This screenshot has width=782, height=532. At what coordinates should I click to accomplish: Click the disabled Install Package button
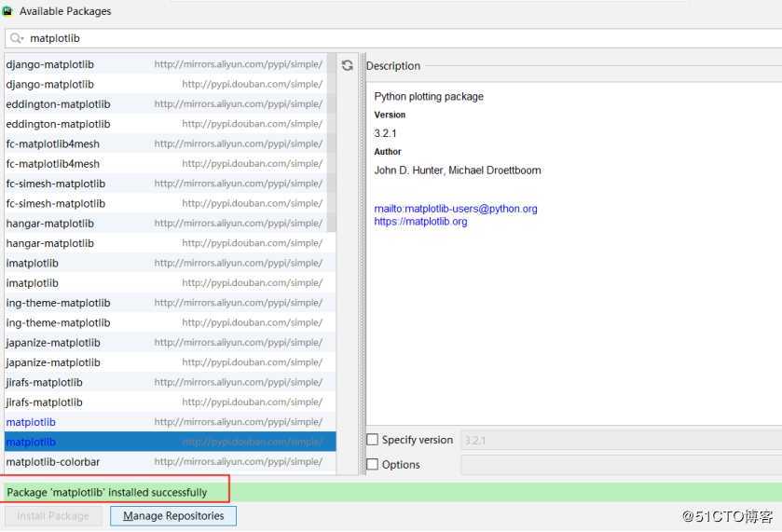[53, 516]
